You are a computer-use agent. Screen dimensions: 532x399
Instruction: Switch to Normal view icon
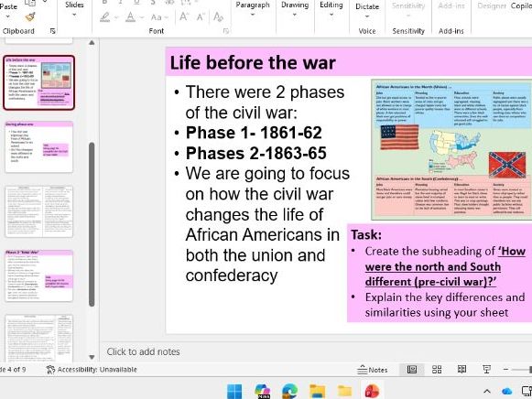[x=412, y=370]
